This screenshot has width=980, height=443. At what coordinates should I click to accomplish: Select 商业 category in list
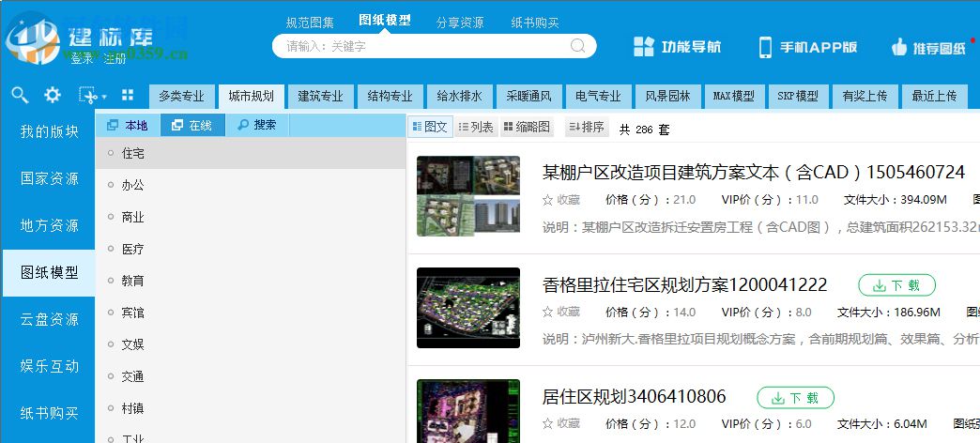[x=250, y=217]
